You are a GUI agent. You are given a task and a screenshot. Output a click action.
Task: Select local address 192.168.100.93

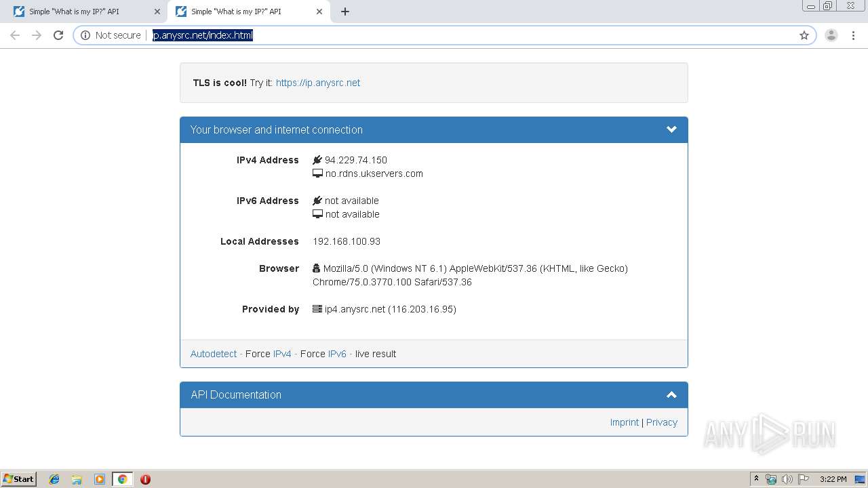click(x=347, y=241)
